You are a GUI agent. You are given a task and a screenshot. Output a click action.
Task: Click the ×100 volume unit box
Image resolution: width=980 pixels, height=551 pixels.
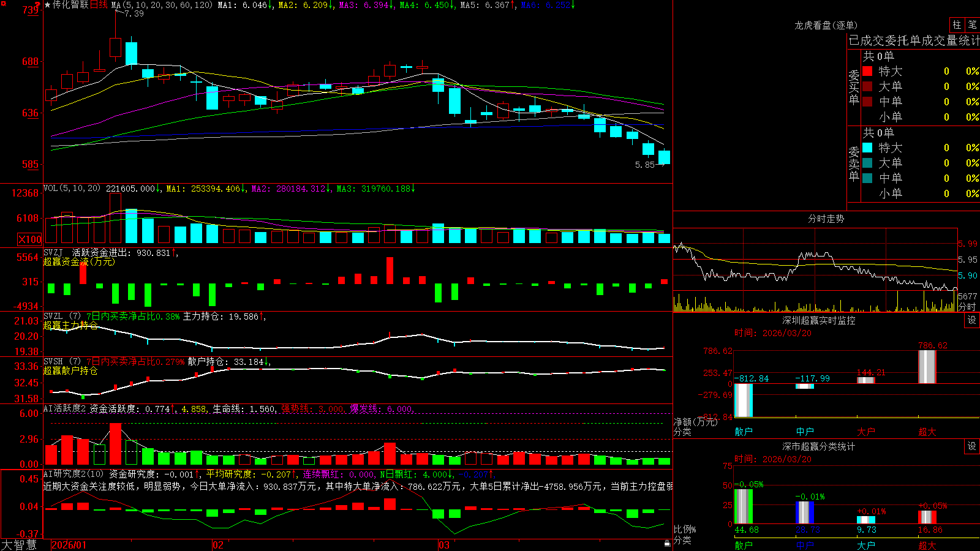click(29, 239)
